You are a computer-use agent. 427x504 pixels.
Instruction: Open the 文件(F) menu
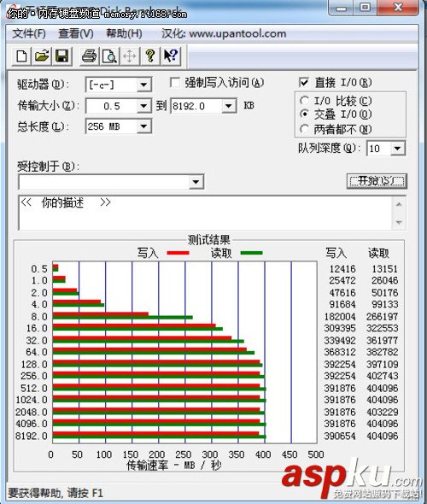coord(29,33)
